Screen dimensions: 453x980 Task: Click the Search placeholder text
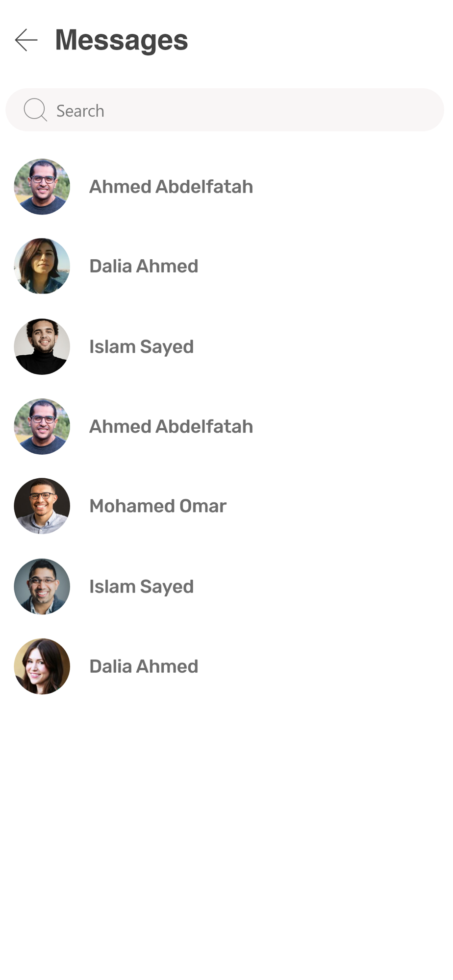[80, 111]
